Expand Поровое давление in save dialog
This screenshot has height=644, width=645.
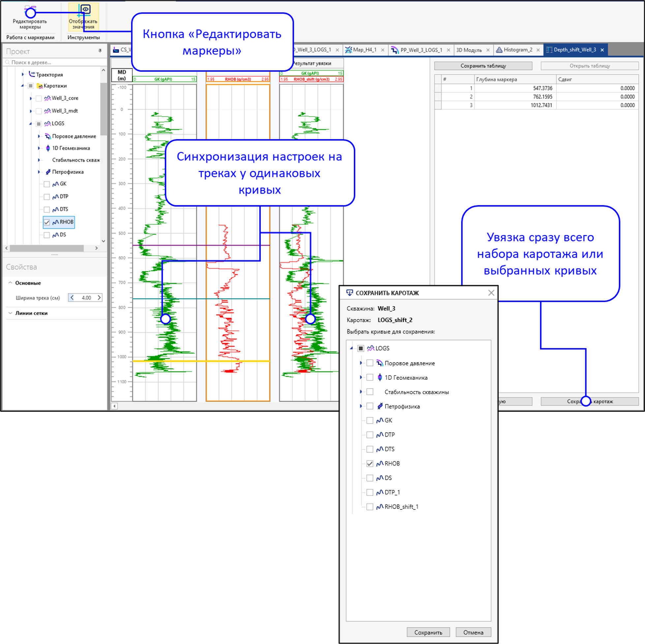coord(361,363)
